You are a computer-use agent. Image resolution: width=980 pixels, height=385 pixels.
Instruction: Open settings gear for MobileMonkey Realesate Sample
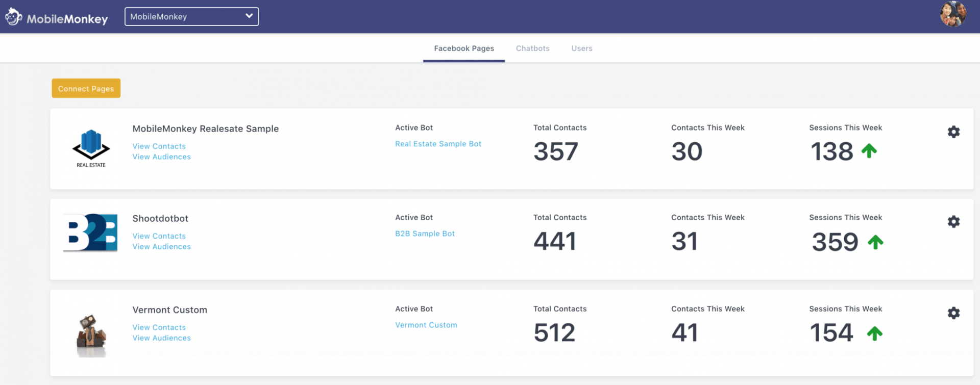953,132
